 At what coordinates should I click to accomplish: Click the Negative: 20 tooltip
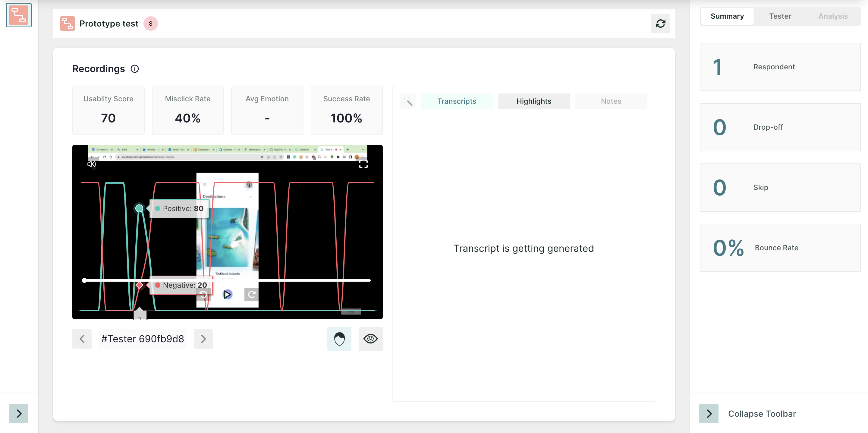click(x=181, y=285)
